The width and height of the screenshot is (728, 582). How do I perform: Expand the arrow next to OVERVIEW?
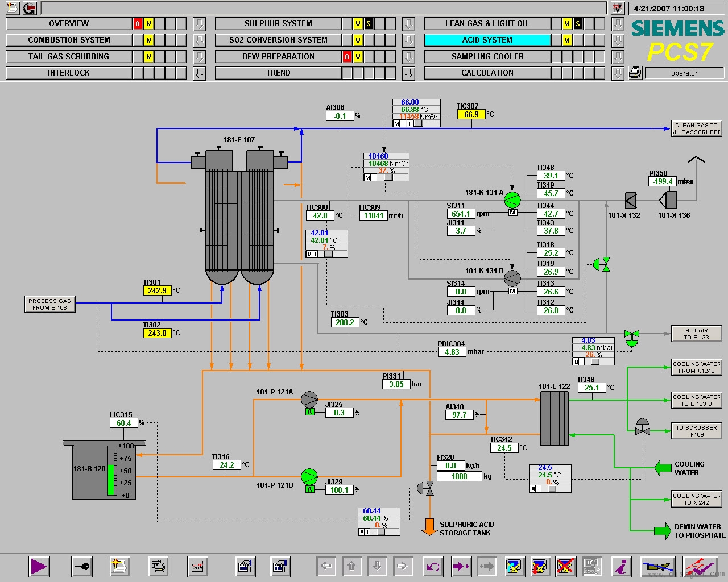click(199, 24)
